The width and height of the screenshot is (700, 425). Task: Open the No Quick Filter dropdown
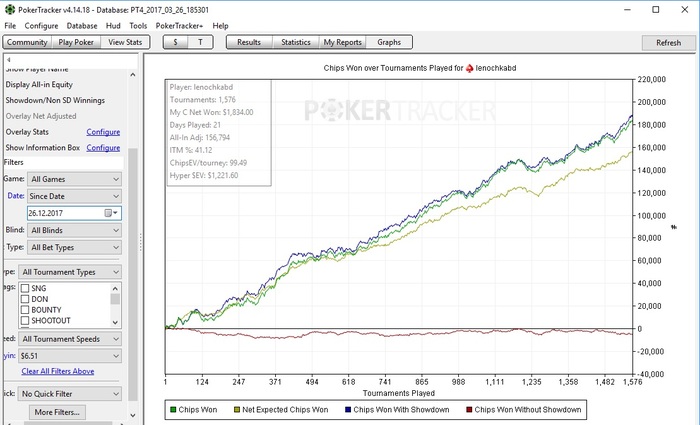(70, 394)
